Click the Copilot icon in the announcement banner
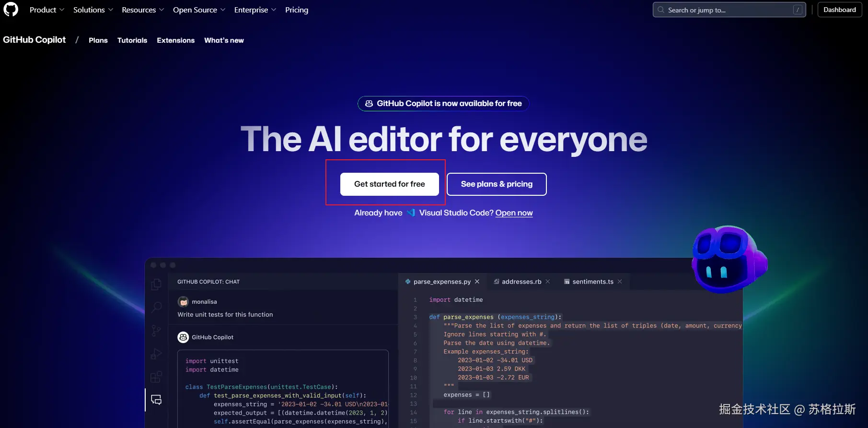Screen dimensions: 868x428 [369, 104]
